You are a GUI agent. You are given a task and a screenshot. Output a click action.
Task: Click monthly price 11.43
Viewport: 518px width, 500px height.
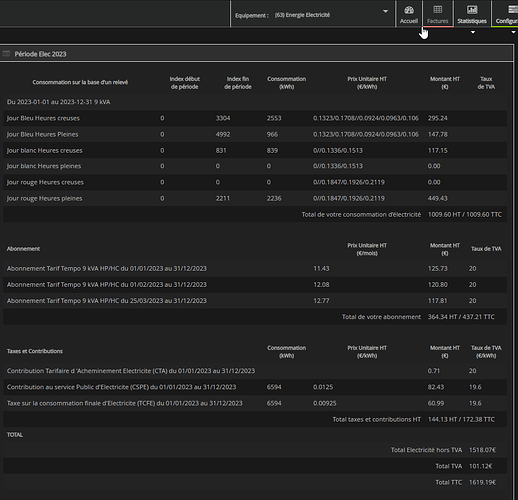click(321, 268)
